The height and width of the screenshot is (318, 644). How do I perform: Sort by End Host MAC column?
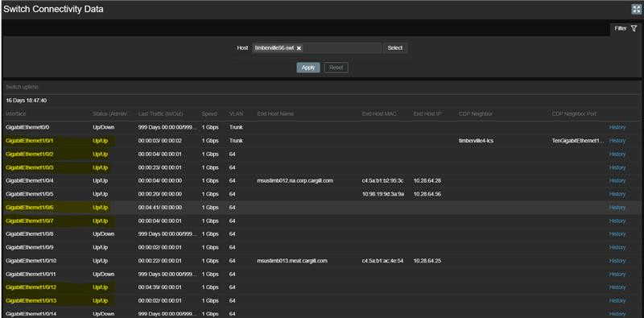click(379, 114)
